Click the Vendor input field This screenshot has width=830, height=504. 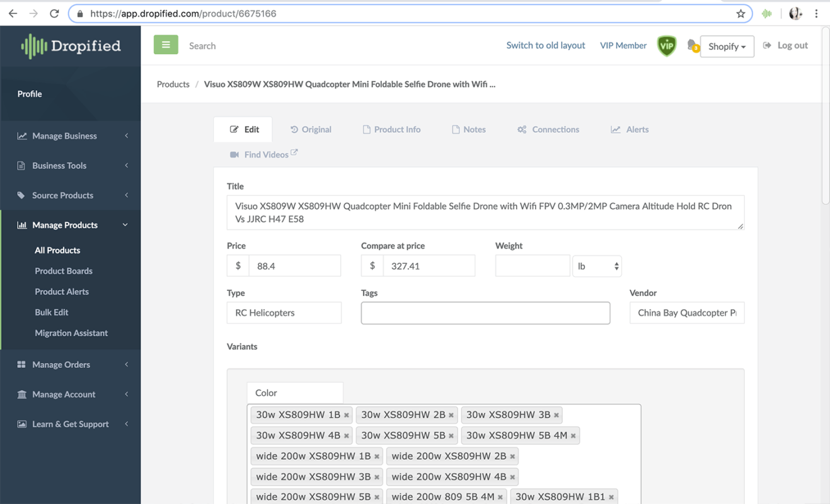[687, 313]
